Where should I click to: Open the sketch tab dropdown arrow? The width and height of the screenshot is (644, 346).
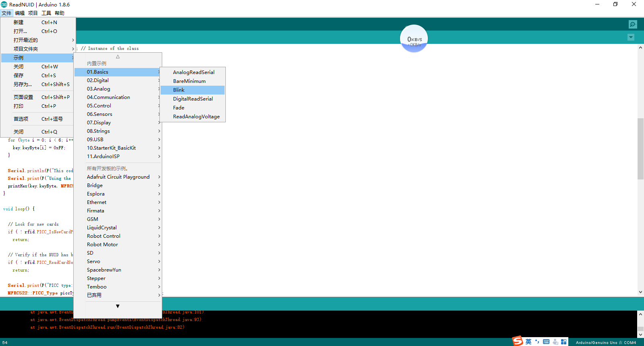(x=631, y=37)
